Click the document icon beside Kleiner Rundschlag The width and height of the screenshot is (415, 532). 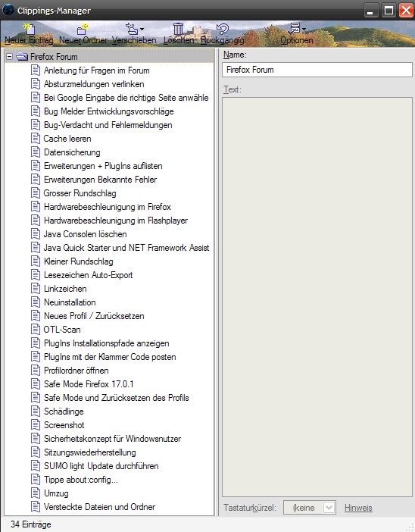pyautogui.click(x=36, y=261)
